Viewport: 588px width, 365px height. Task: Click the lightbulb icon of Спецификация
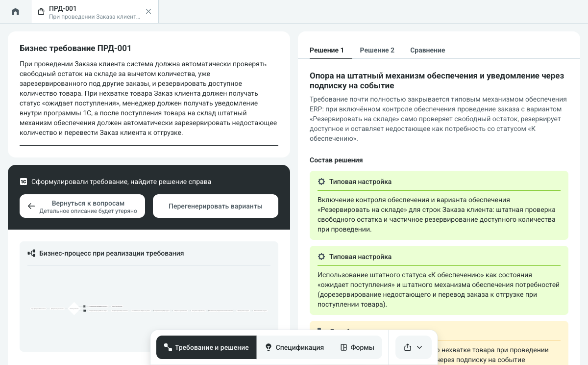269,347
